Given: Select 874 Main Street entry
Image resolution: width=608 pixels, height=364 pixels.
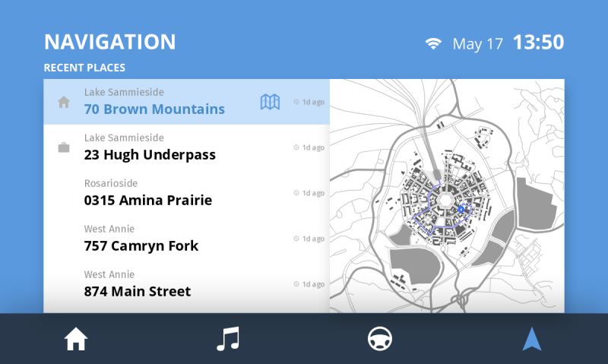Looking at the screenshot, I should click(137, 291).
